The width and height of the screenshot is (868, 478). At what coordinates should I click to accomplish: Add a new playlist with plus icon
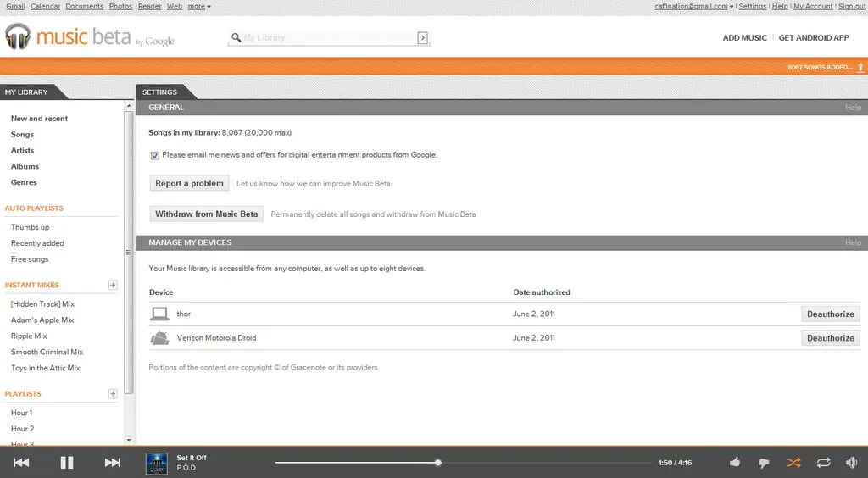pos(113,393)
